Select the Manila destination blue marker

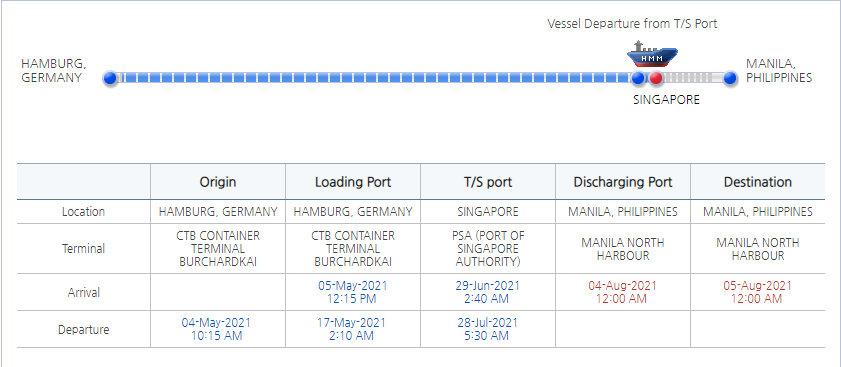point(729,78)
